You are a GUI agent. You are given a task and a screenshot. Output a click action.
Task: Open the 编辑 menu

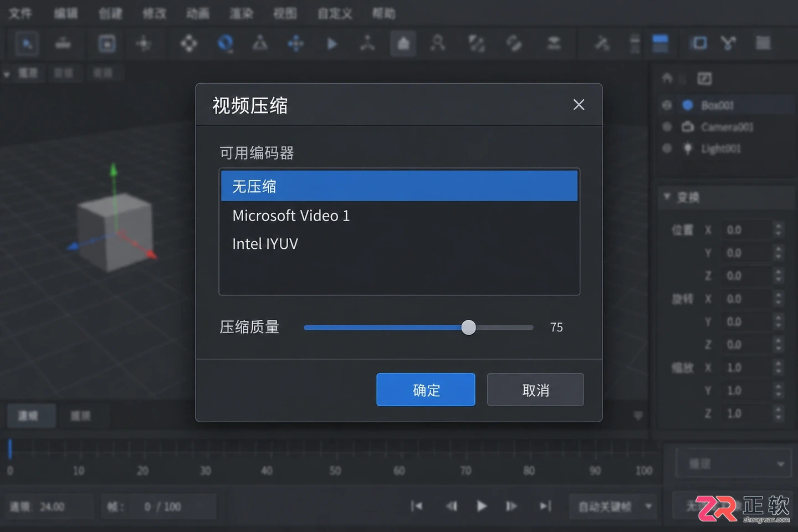coord(65,13)
